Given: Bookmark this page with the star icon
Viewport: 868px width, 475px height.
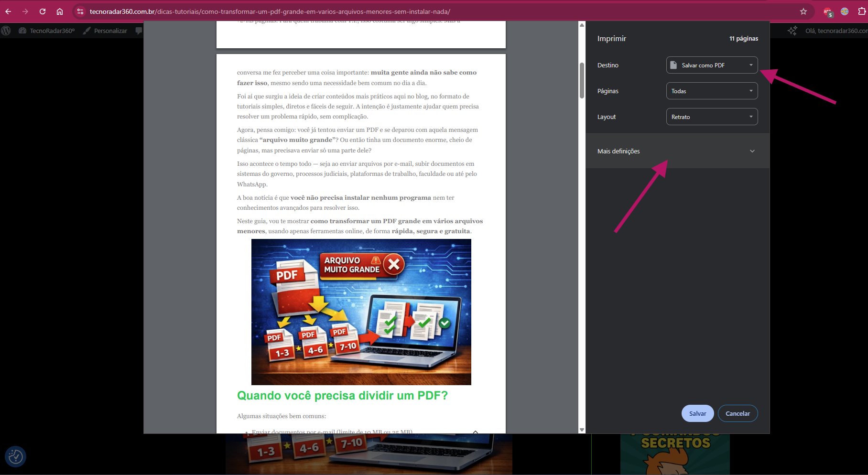Looking at the screenshot, I should [803, 11].
